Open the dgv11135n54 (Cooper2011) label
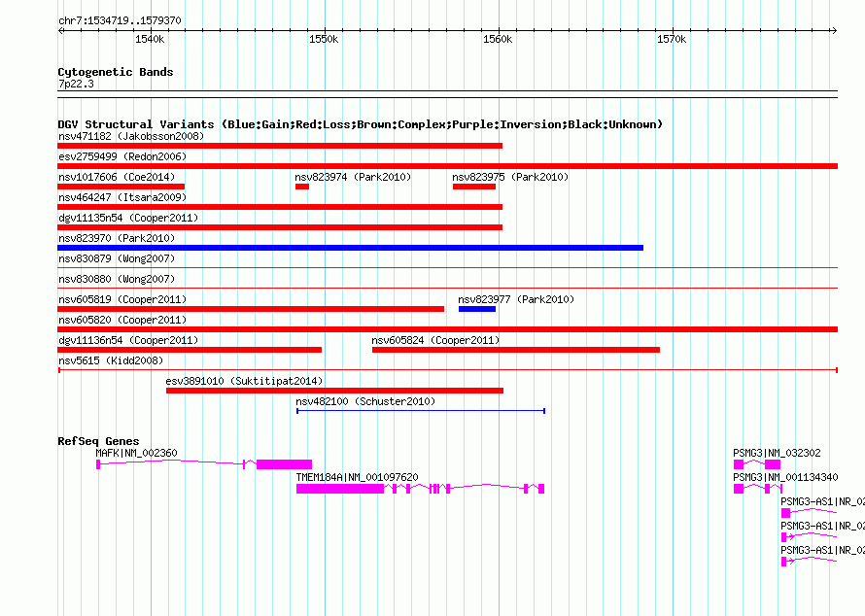This screenshot has width=865, height=616. [x=128, y=218]
